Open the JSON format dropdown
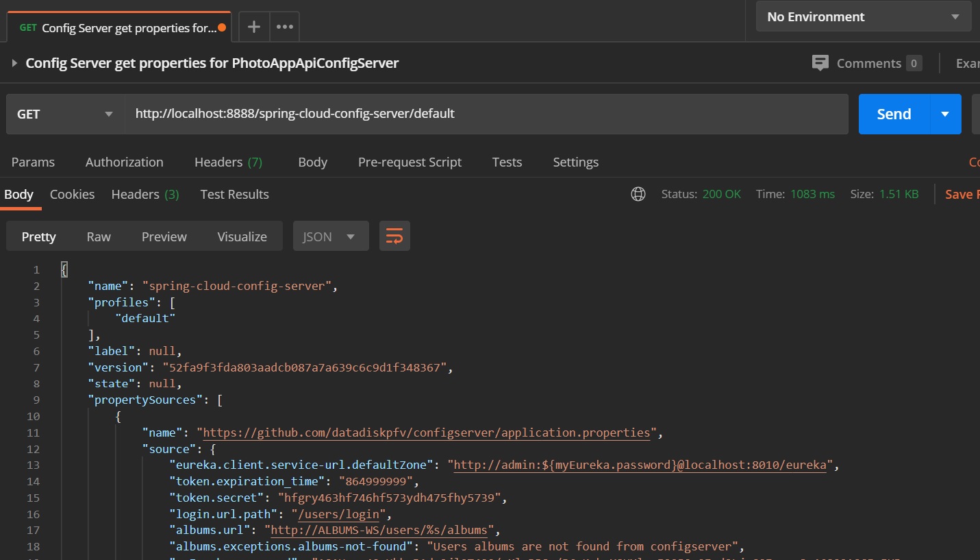The image size is (980, 560). (330, 236)
